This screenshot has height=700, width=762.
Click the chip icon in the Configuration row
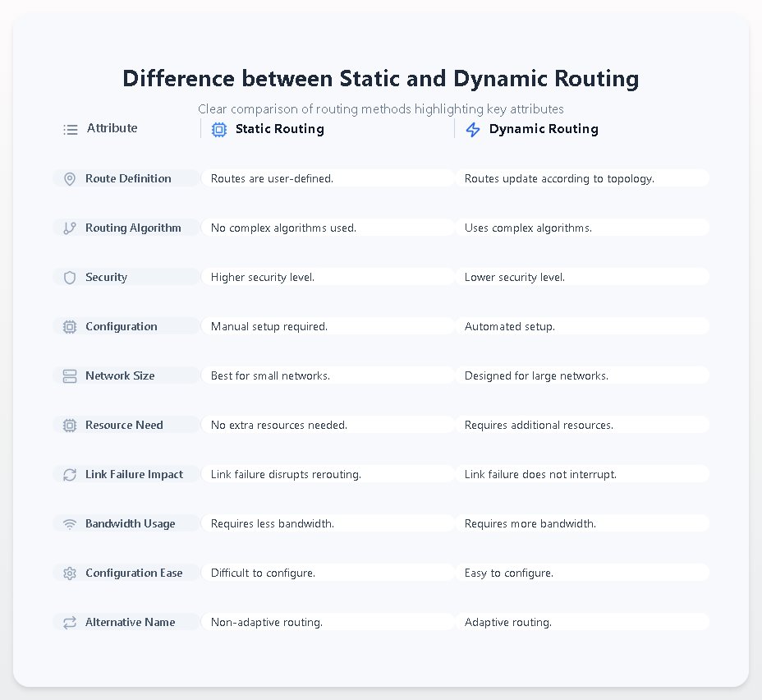click(70, 327)
